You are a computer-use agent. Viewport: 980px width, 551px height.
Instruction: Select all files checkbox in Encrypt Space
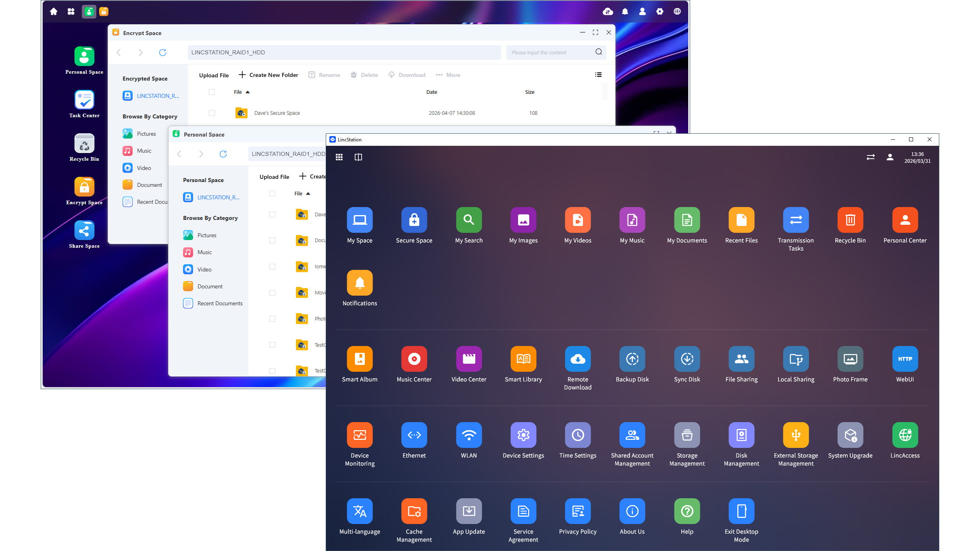click(x=212, y=92)
